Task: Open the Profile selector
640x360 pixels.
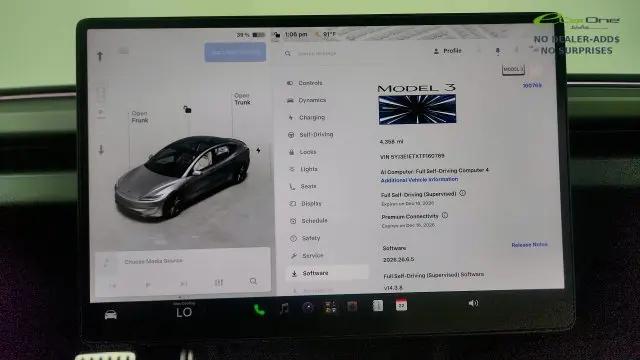Action: coord(447,51)
